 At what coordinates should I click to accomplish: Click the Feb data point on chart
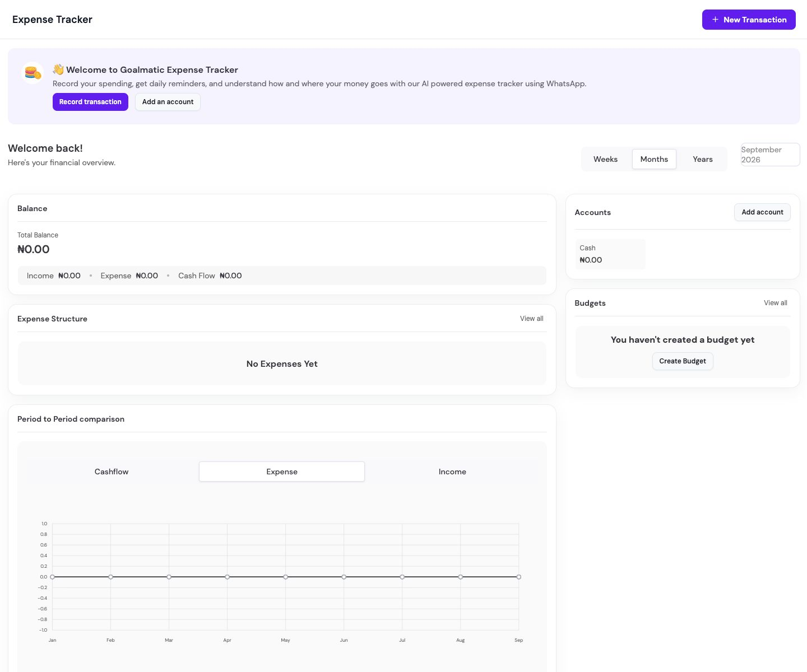coord(110,577)
